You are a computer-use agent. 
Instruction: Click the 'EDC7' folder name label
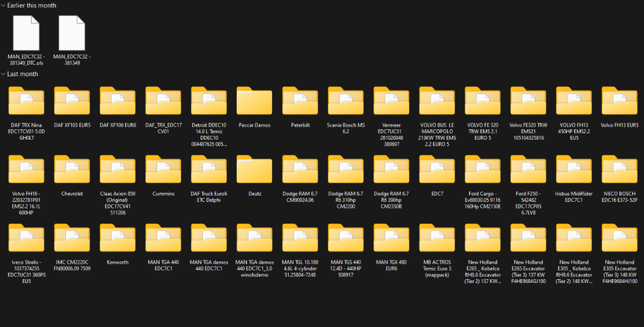point(437,193)
